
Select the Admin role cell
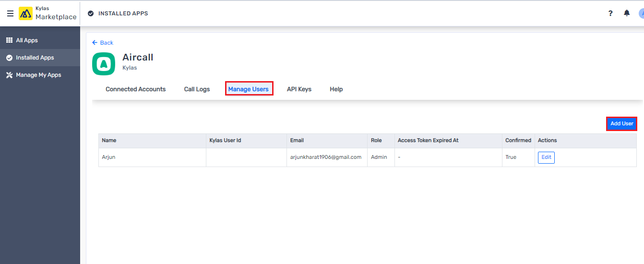[381, 157]
